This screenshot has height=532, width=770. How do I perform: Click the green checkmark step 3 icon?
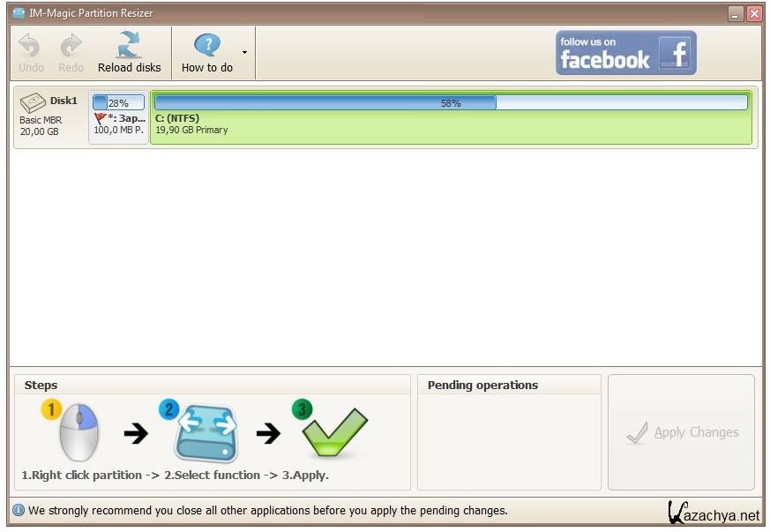click(x=332, y=431)
